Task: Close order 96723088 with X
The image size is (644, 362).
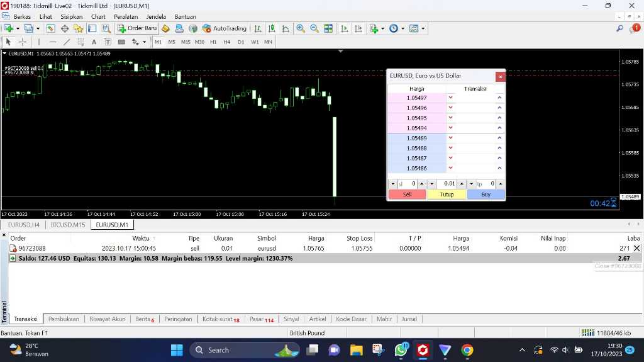Action: point(637,249)
